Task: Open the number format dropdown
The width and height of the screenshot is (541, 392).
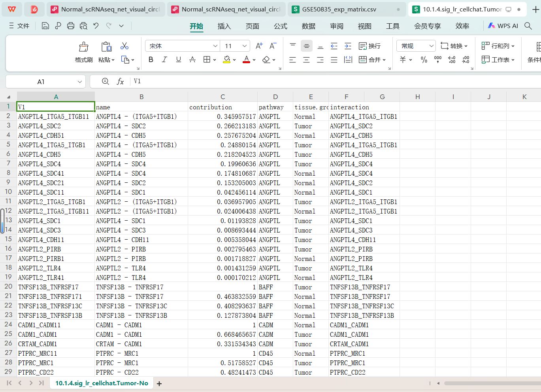Action: pos(431,46)
